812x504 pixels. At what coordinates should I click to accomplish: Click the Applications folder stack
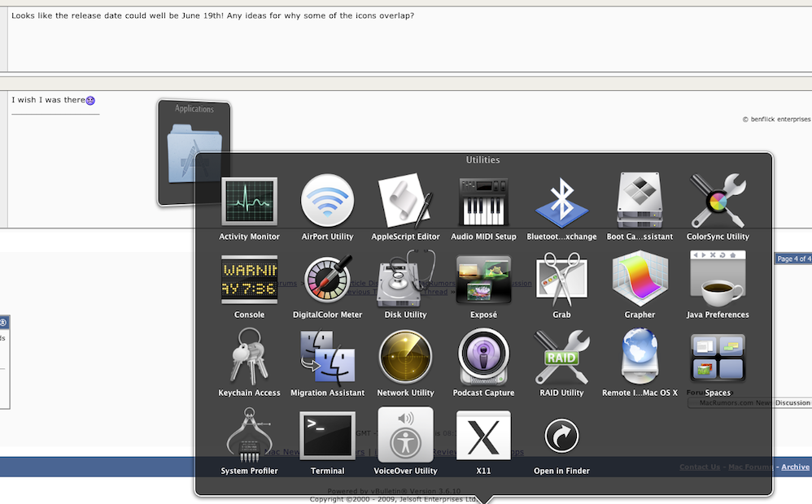pos(194,153)
